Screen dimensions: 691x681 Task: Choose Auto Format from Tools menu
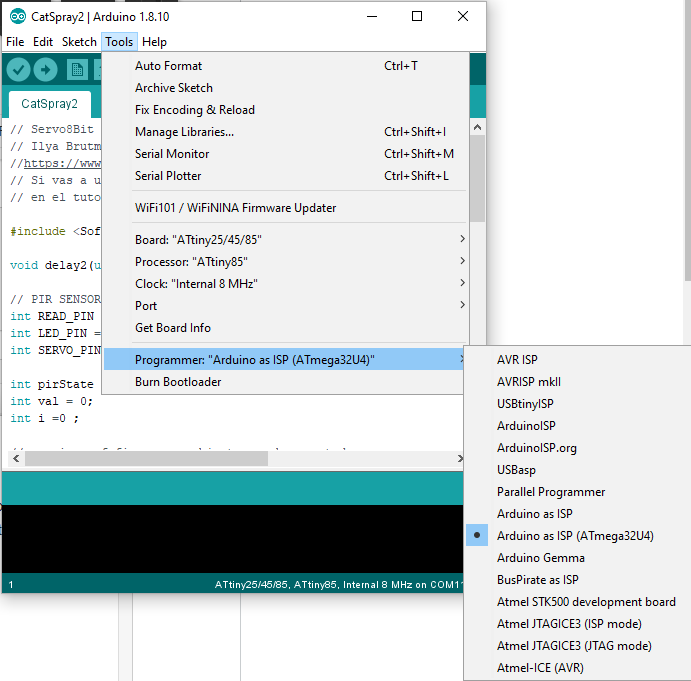[285, 66]
